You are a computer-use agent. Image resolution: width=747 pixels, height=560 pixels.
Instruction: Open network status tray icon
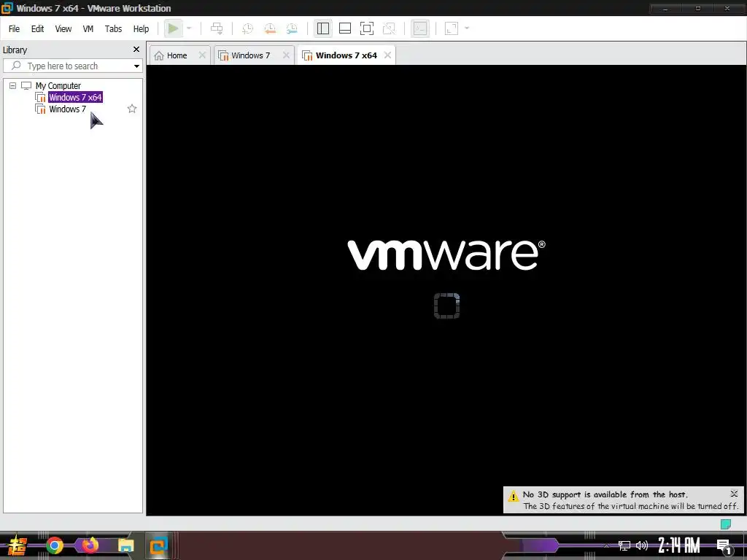click(x=624, y=545)
